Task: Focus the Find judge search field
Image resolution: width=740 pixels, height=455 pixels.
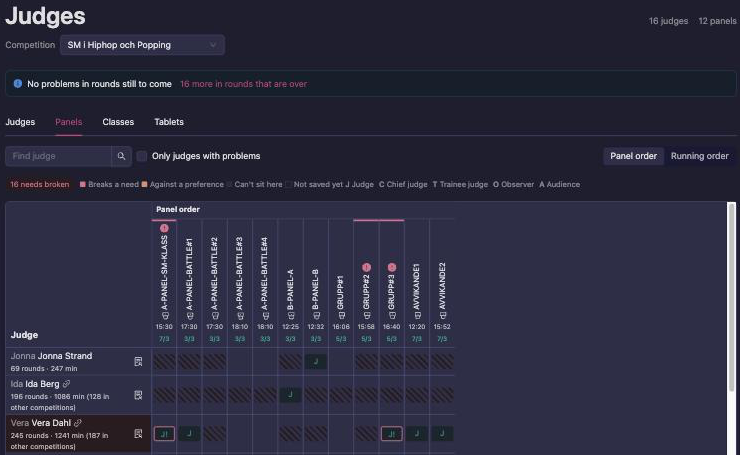Action: [x=59, y=156]
